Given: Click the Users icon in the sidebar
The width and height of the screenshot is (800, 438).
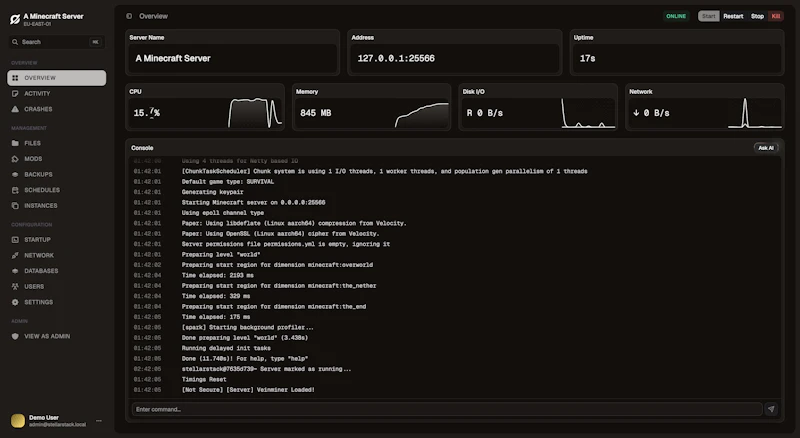Looking at the screenshot, I should 15,286.
